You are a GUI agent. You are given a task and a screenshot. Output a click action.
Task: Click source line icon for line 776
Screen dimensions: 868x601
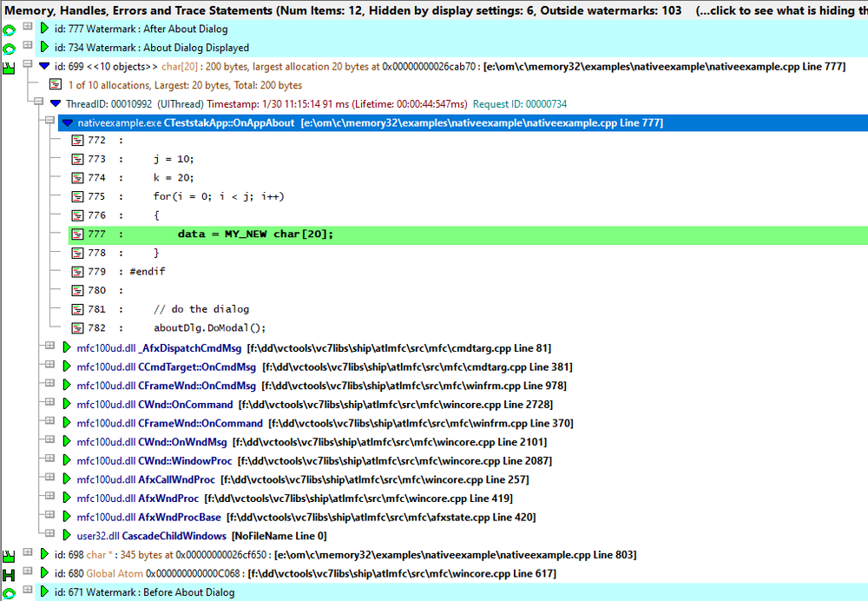(77, 216)
